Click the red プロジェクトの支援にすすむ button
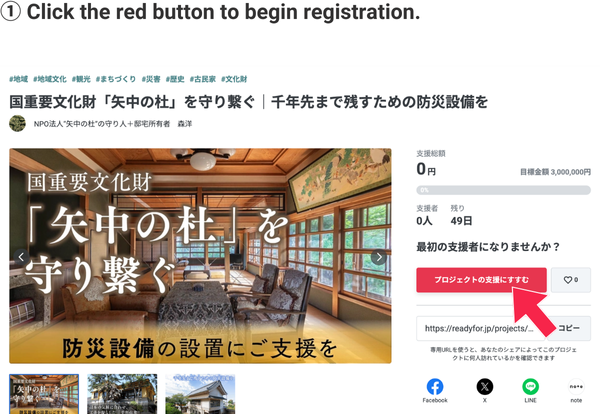The width and height of the screenshot is (600, 414). coord(481,280)
